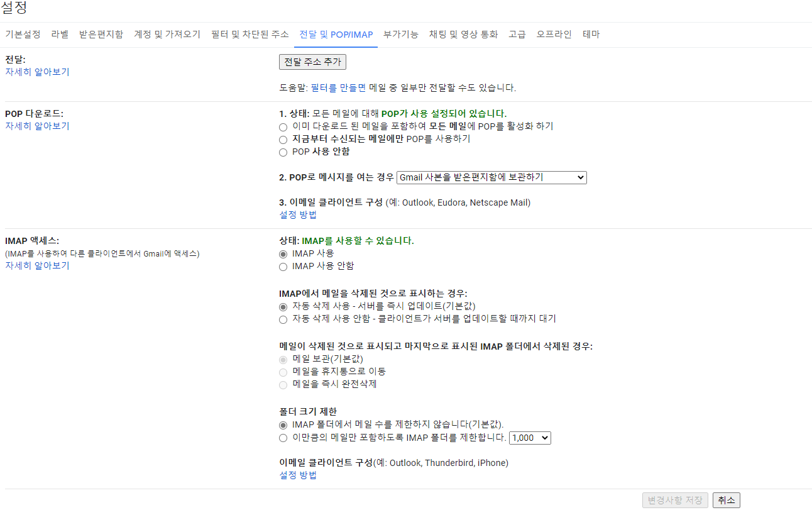The image size is (812, 532).
Task: Click the 설정 page heading
Action: click(x=14, y=8)
